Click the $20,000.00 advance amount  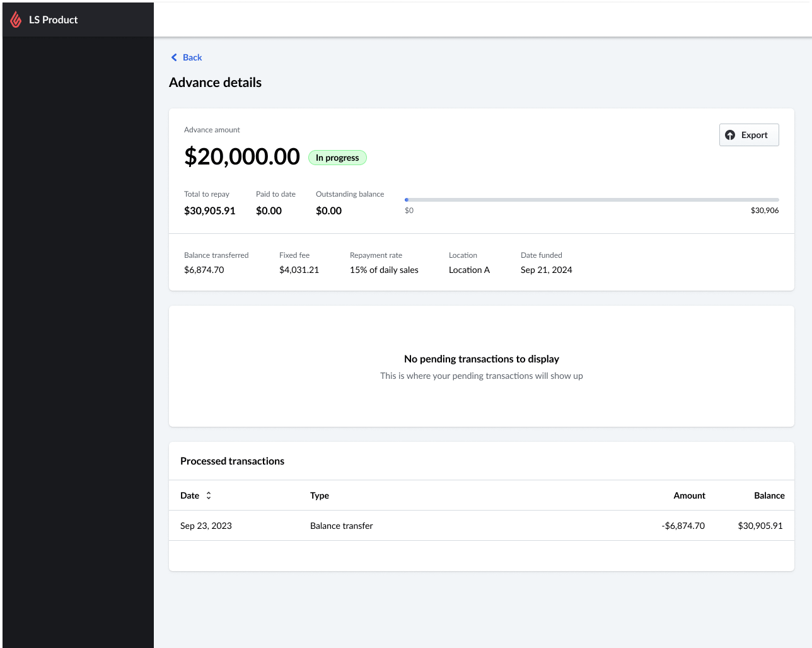tap(242, 156)
